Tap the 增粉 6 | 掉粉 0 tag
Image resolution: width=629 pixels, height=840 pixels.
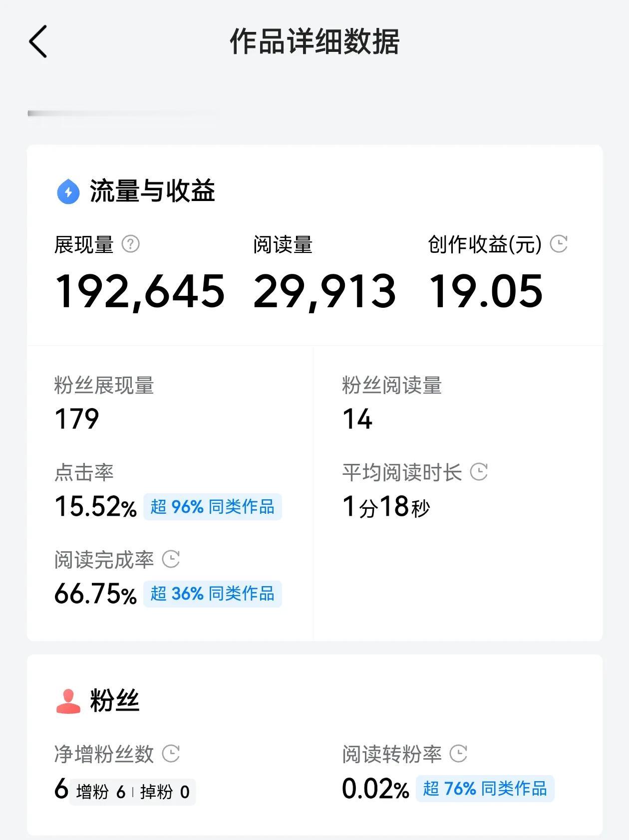[x=133, y=792]
